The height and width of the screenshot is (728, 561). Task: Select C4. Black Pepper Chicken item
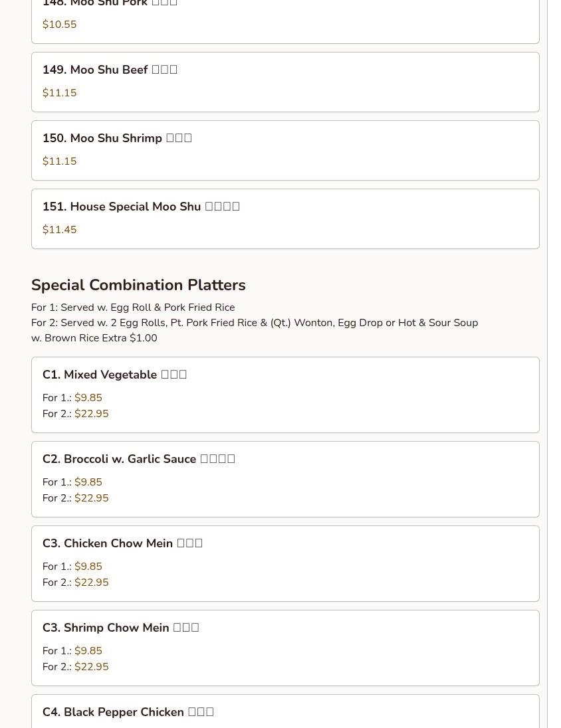285,711
